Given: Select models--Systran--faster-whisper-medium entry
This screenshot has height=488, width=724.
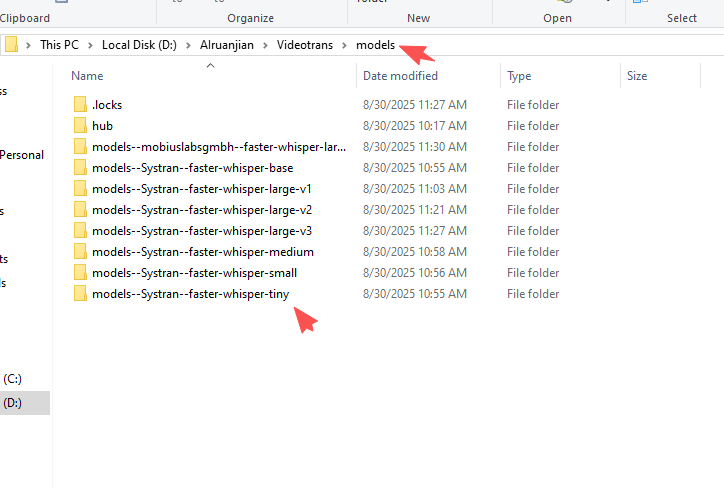Looking at the screenshot, I should coord(203,252).
